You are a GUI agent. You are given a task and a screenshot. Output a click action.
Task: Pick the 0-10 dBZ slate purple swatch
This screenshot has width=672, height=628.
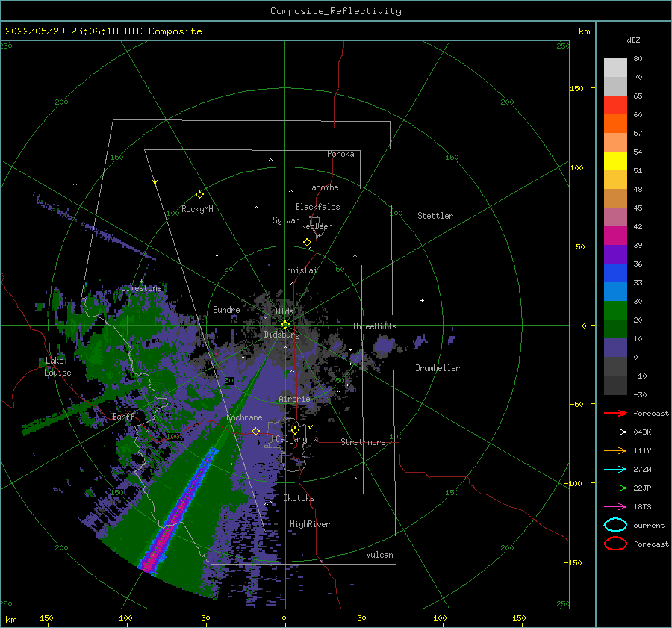pyautogui.click(x=615, y=347)
